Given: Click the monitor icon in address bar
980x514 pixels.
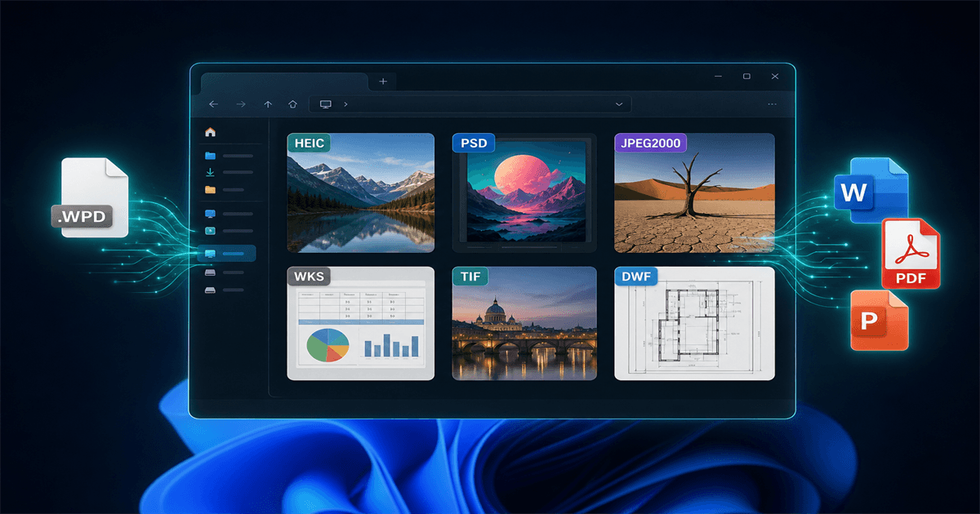Looking at the screenshot, I should pos(326,104).
